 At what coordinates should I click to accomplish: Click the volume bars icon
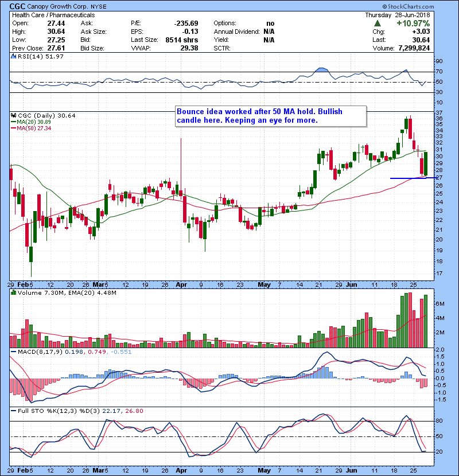pyautogui.click(x=13, y=292)
